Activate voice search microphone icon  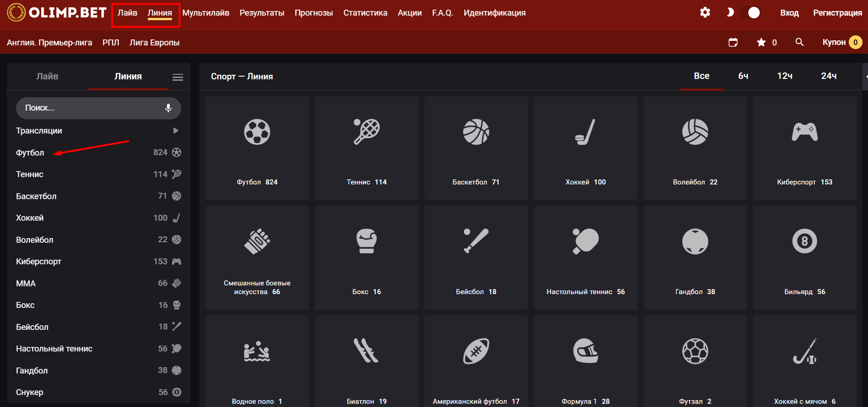click(x=168, y=108)
